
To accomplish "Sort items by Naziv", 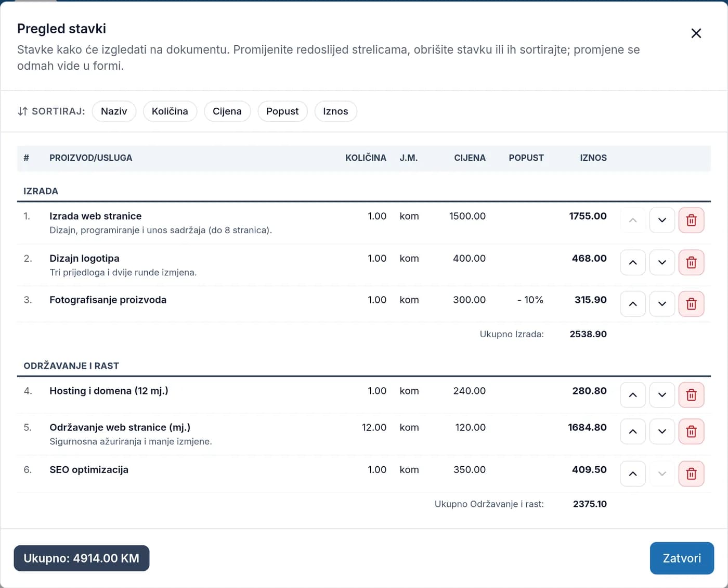I will pyautogui.click(x=114, y=111).
